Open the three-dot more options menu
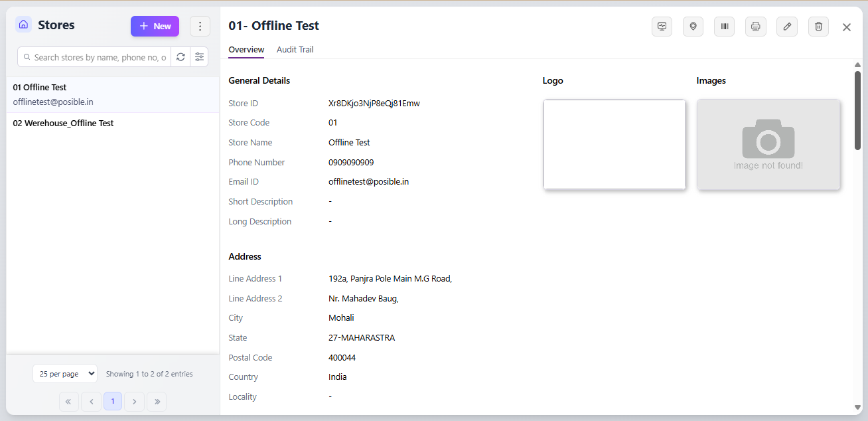Image resolution: width=868 pixels, height=421 pixels. 200,27
